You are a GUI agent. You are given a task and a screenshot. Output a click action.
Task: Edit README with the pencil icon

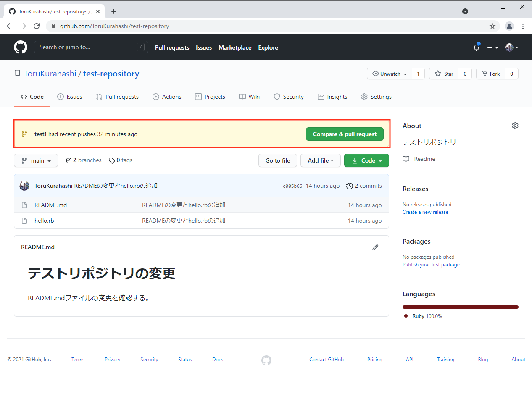click(x=375, y=247)
